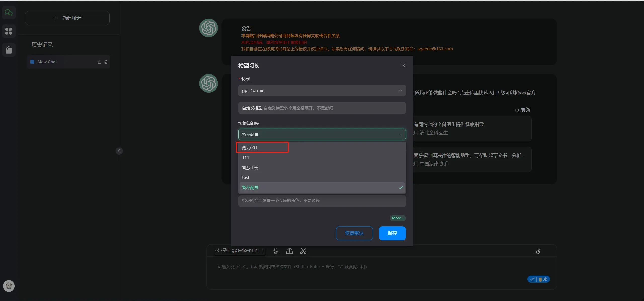Open the apps grid sidebar icon

(9, 31)
